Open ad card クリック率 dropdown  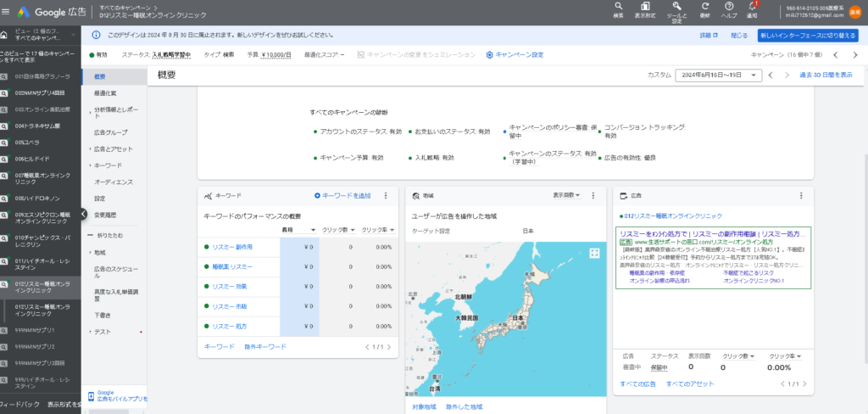click(x=786, y=355)
